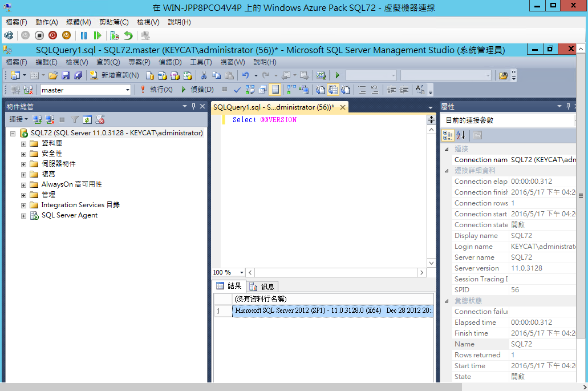Click the Change Connection icon in SQL toolbar

click(x=28, y=90)
